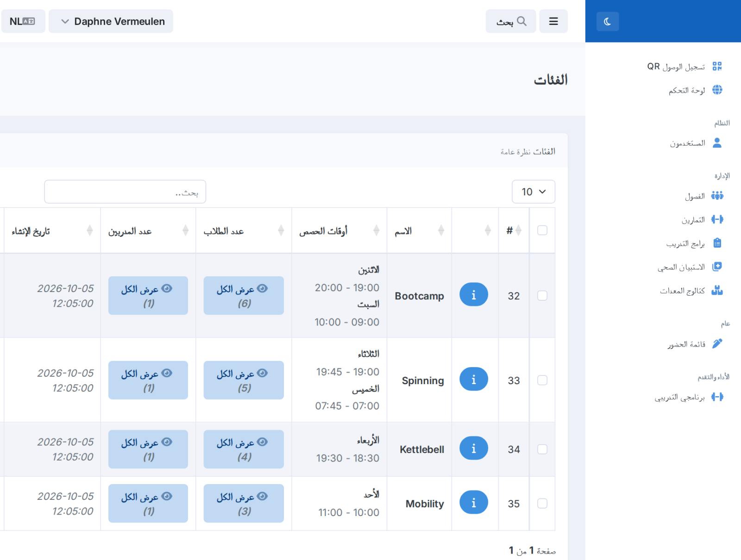The width and height of the screenshot is (741, 560).
Task: Click info icon for Bootcamp
Action: click(473, 294)
